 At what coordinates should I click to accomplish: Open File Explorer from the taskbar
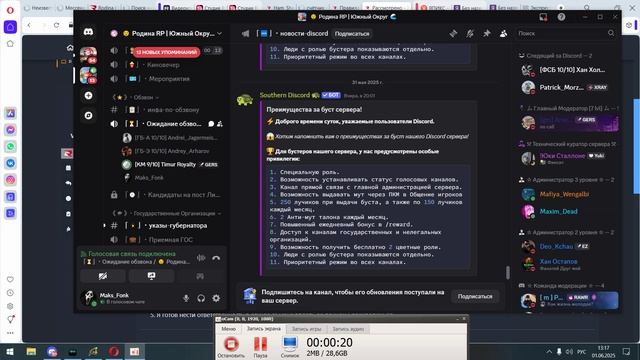pos(31,351)
